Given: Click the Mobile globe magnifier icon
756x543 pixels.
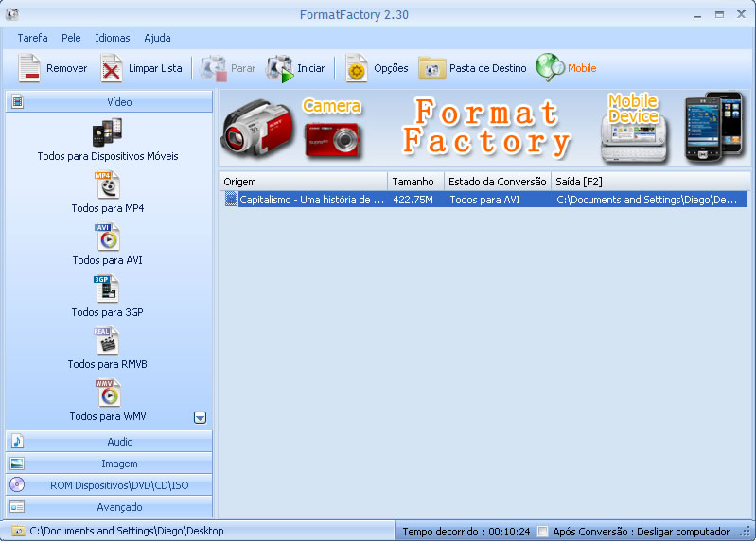Looking at the screenshot, I should (550, 67).
